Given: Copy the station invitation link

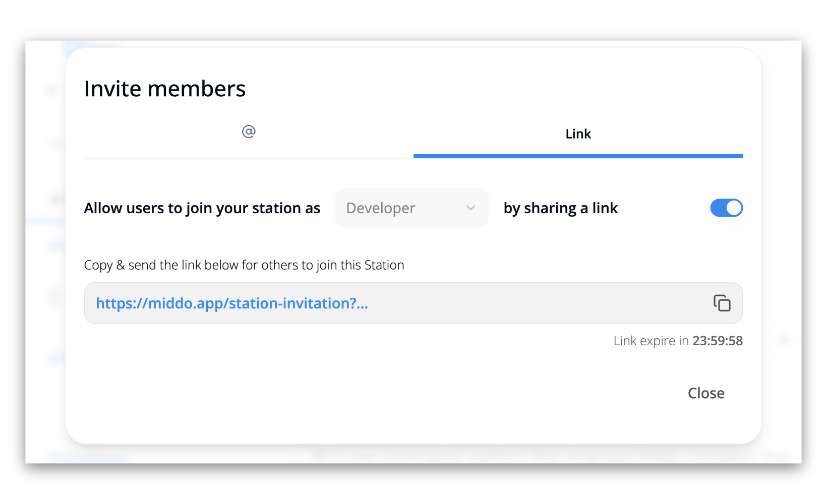Looking at the screenshot, I should tap(722, 303).
